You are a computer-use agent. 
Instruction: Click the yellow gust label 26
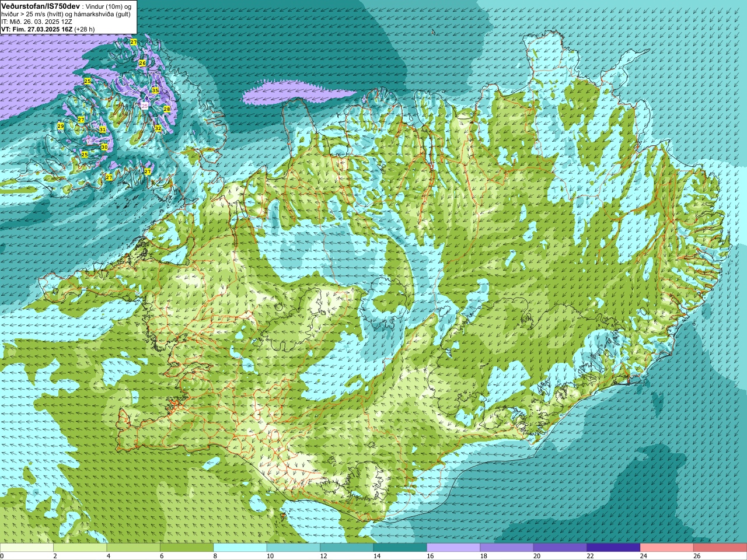click(x=142, y=62)
